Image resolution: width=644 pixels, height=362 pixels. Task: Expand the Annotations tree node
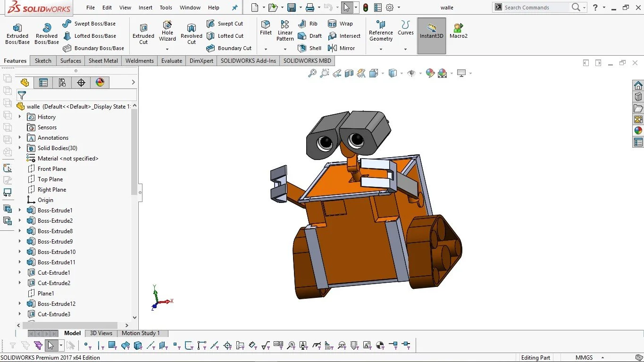[20, 137]
